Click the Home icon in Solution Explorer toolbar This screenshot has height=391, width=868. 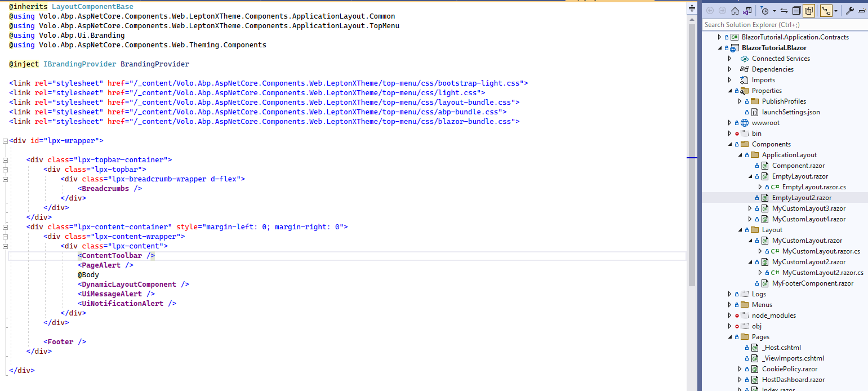click(x=735, y=11)
